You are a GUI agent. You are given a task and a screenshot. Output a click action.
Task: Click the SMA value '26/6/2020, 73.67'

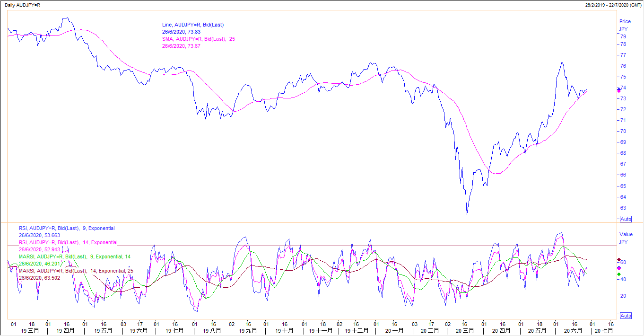coord(181,46)
